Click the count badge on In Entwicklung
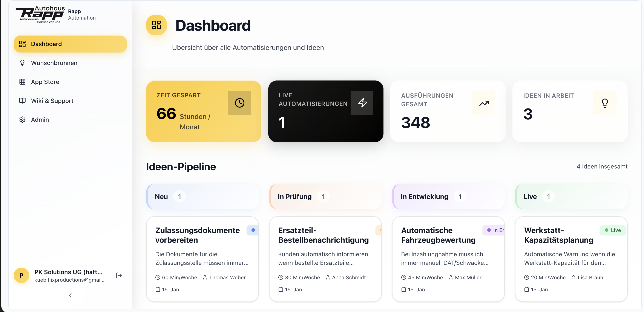The image size is (644, 312). (460, 196)
